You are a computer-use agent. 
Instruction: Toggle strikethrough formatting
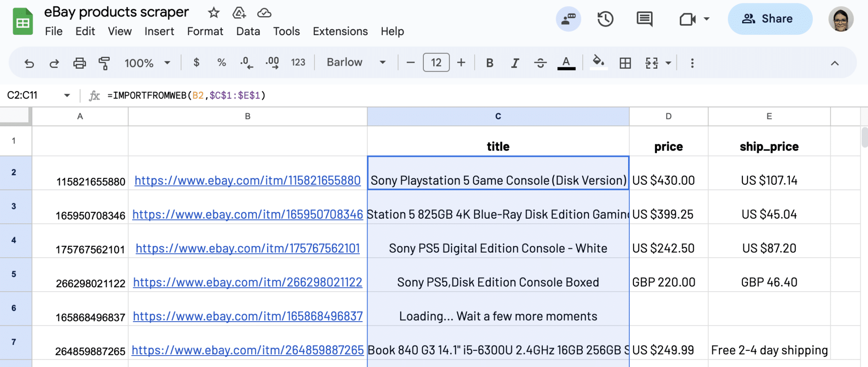coord(540,63)
